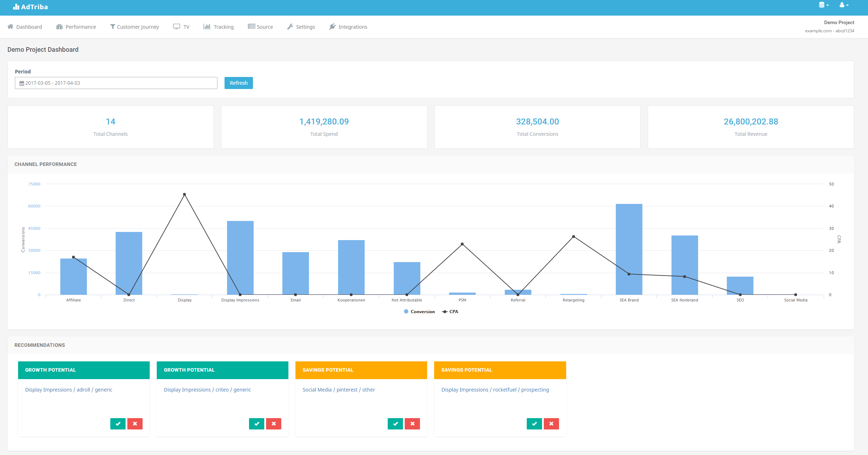
Task: Accept the adroll generic growth recommendation
Action: pyautogui.click(x=118, y=424)
